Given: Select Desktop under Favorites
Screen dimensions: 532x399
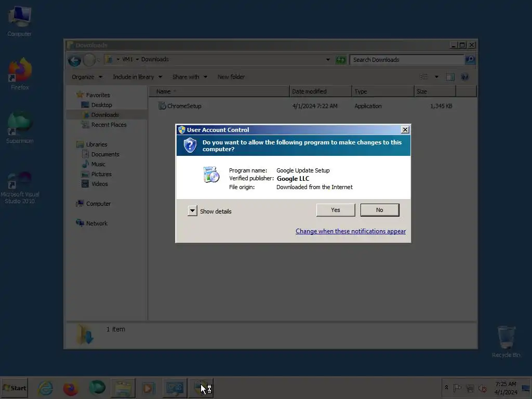Looking at the screenshot, I should pyautogui.click(x=97, y=105).
